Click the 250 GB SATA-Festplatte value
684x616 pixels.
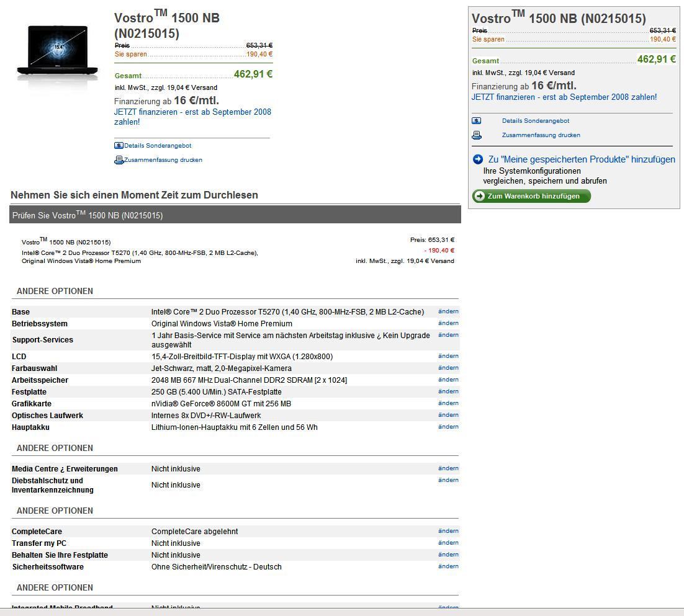click(x=217, y=392)
